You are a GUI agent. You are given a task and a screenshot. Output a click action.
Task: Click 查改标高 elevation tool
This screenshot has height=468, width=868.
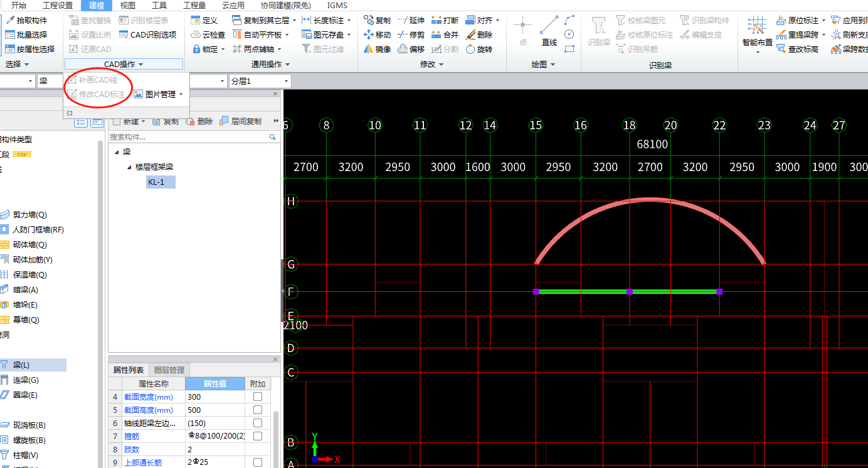click(797, 49)
